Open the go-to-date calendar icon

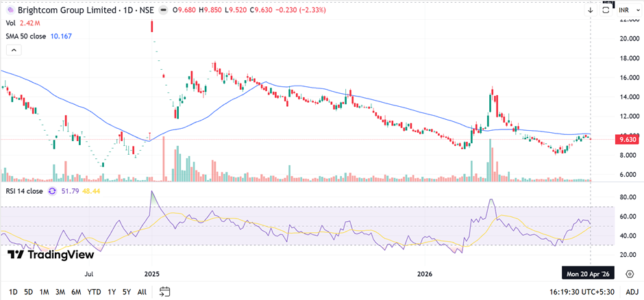pyautogui.click(x=164, y=292)
